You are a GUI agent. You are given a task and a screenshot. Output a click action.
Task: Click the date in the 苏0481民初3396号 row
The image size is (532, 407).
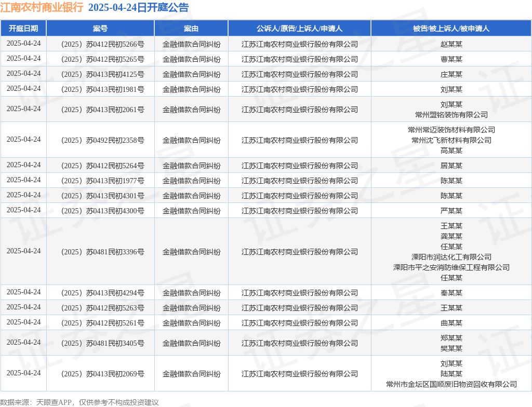pos(23,251)
